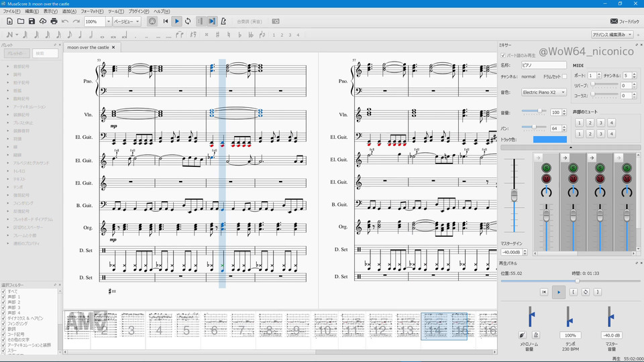The width and height of the screenshot is (644, 362).
Task: Add a double flat accidental
Action: point(251,36)
